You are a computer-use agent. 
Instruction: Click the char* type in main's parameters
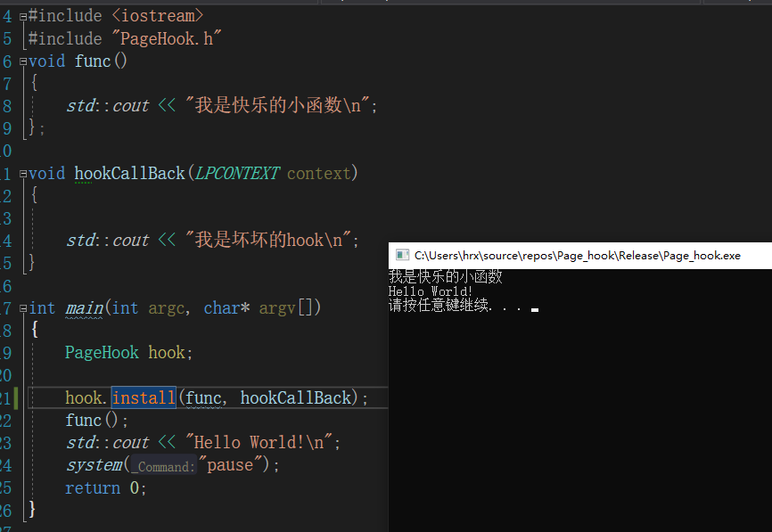click(x=227, y=308)
